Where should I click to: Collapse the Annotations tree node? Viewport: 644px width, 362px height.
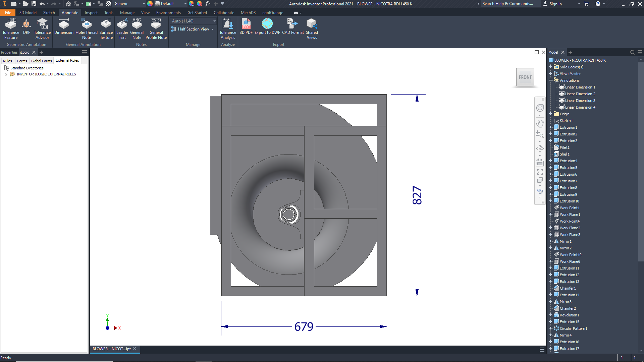(x=550, y=80)
